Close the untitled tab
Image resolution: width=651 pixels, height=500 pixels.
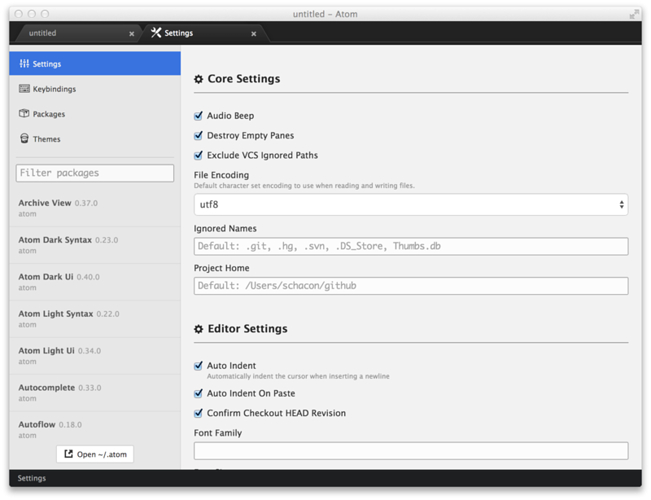(131, 34)
